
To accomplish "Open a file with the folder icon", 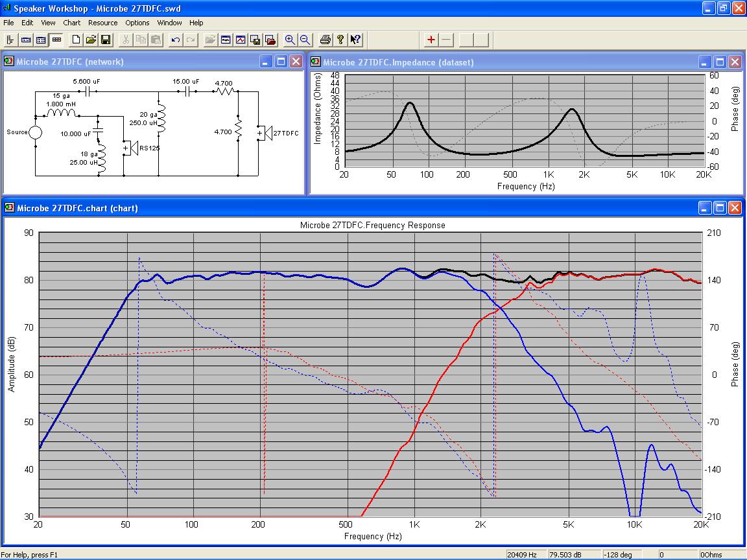I will (x=91, y=40).
